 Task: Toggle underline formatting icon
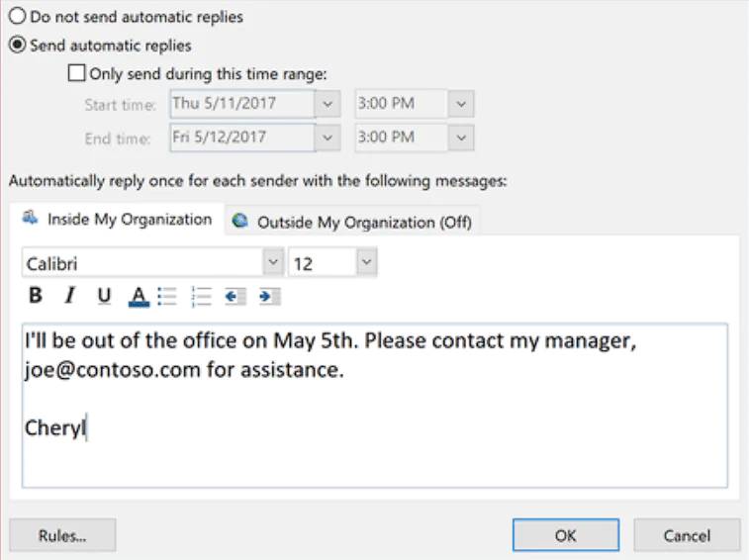point(104,295)
